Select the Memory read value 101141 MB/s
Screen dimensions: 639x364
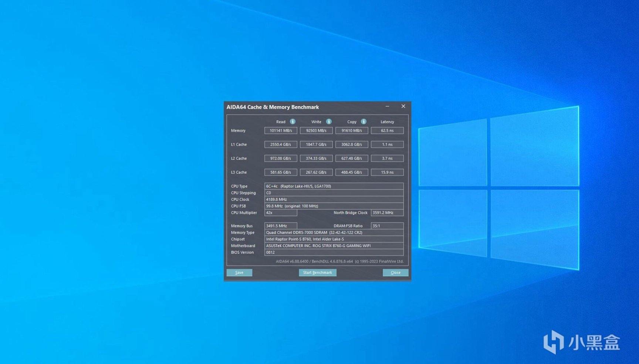coord(281,130)
